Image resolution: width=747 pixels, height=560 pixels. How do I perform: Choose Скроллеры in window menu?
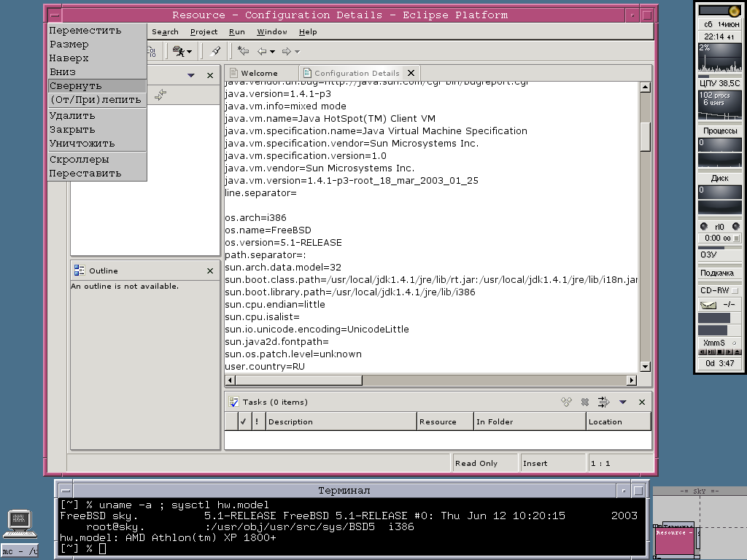coord(97,160)
